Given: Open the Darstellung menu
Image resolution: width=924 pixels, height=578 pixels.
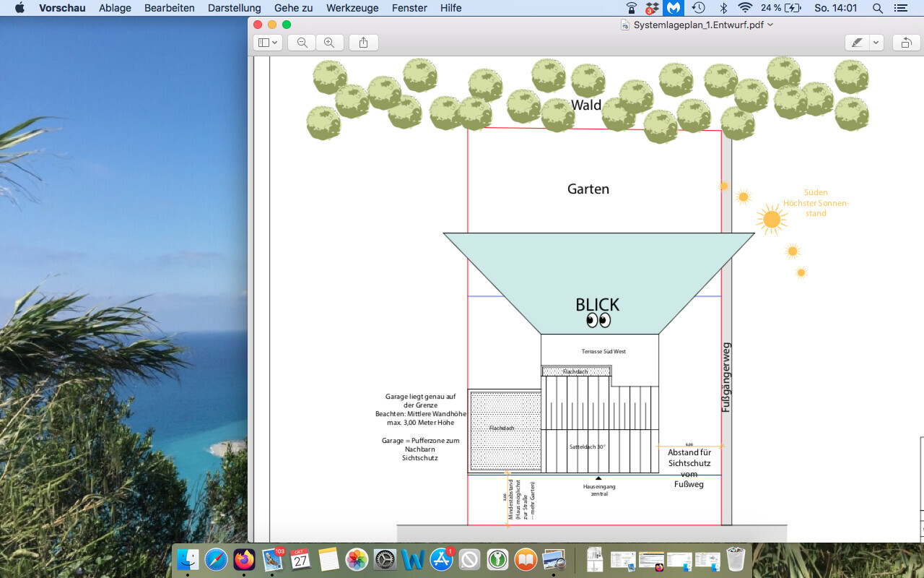Looking at the screenshot, I should tap(234, 8).
